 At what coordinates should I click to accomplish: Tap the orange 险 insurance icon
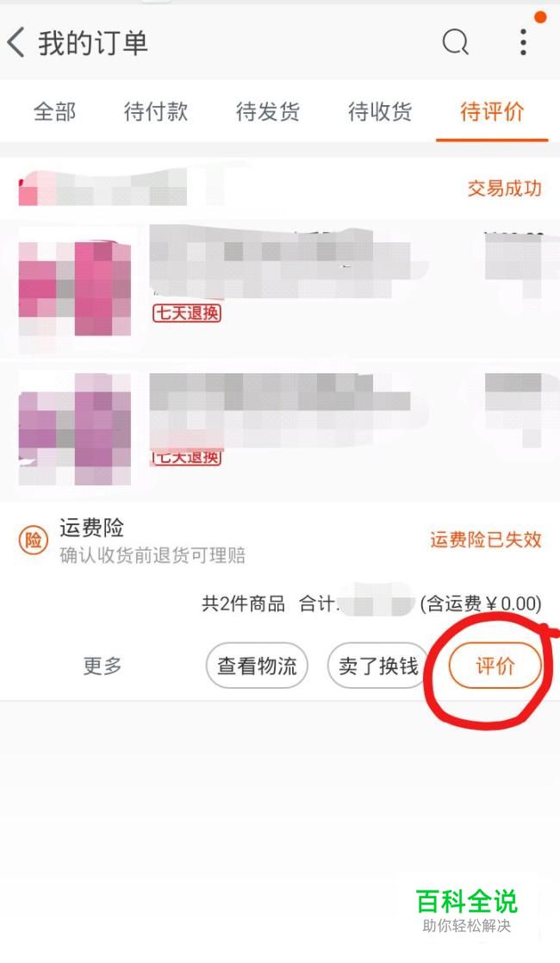point(33,541)
